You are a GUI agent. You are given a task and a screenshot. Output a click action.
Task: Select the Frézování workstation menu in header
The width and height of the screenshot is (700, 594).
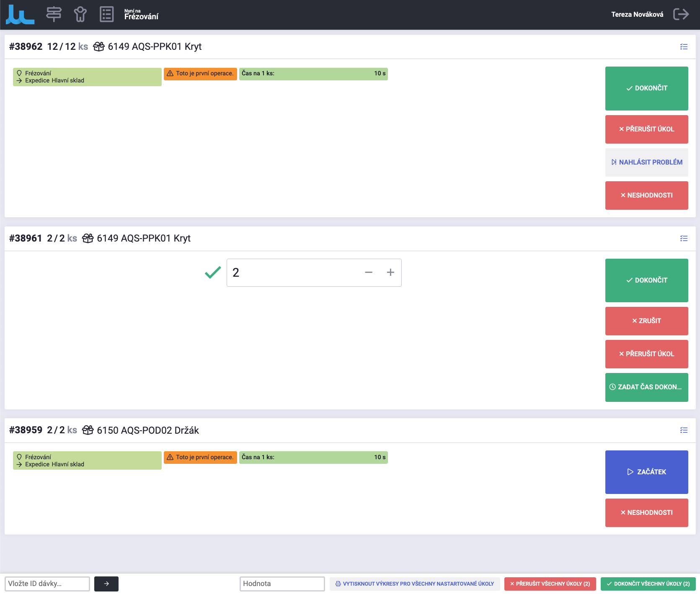click(x=141, y=15)
